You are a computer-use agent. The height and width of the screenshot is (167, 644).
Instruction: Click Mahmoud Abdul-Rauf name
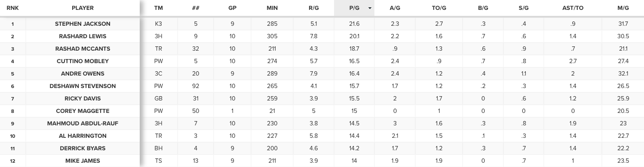point(83,124)
